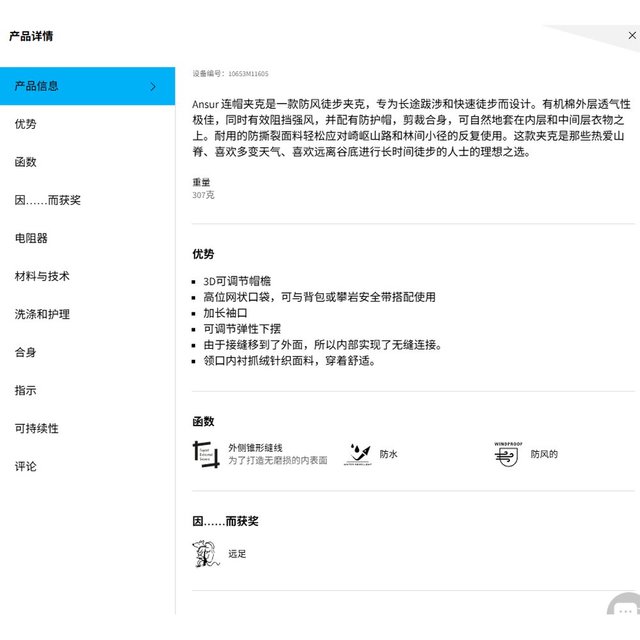Select the 合身 sidebar item

coord(26,352)
